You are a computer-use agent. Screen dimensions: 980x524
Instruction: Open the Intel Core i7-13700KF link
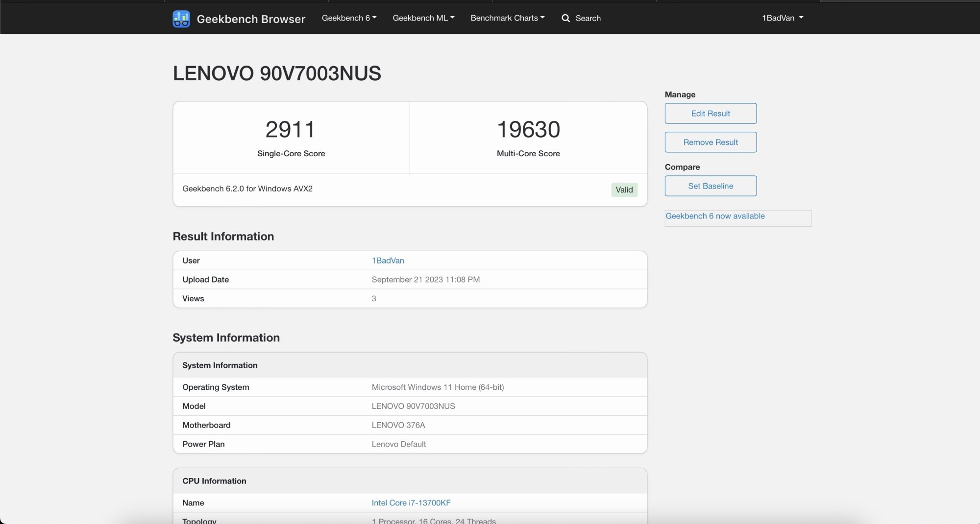tap(411, 503)
